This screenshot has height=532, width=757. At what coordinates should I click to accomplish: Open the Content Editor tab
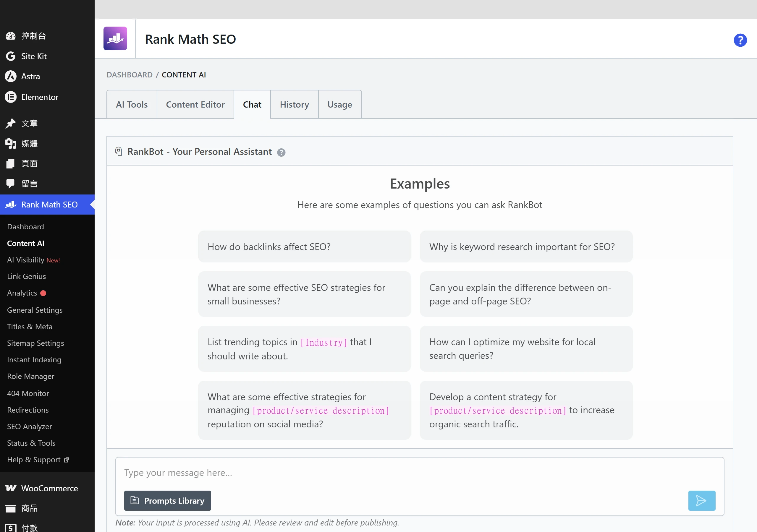(x=195, y=105)
